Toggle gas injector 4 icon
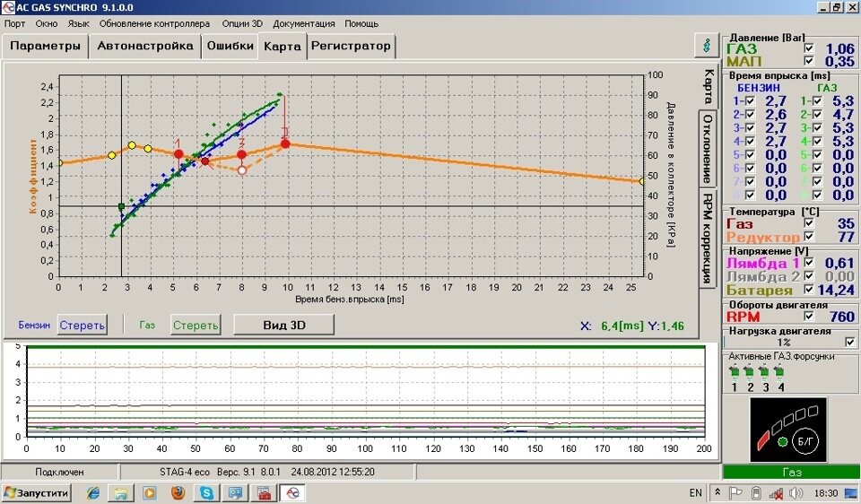Image resolution: width=861 pixels, height=504 pixels. (779, 372)
